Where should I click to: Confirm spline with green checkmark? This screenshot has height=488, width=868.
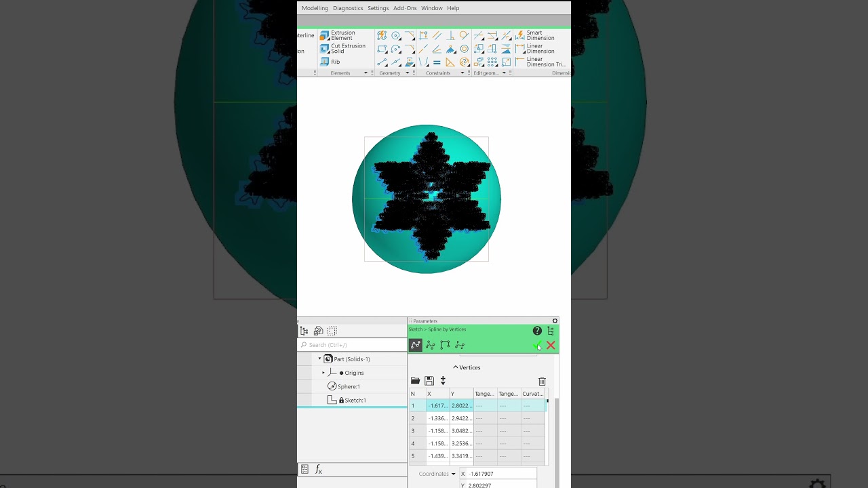click(x=537, y=346)
